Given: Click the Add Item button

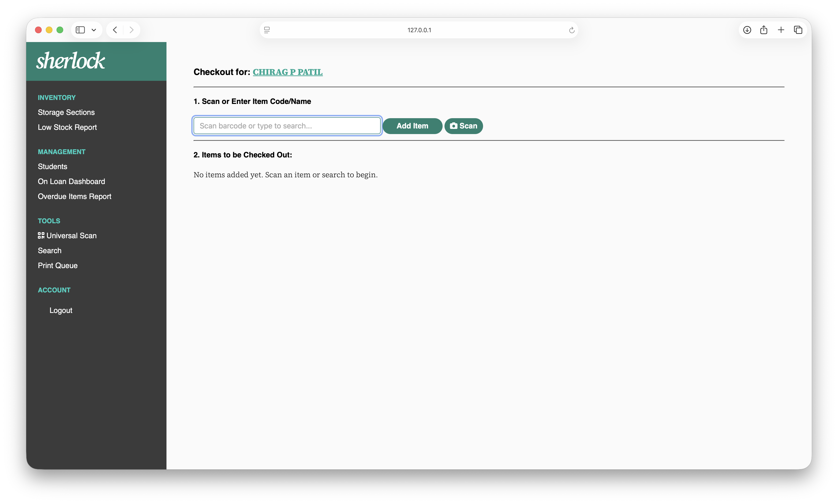Looking at the screenshot, I should point(412,126).
